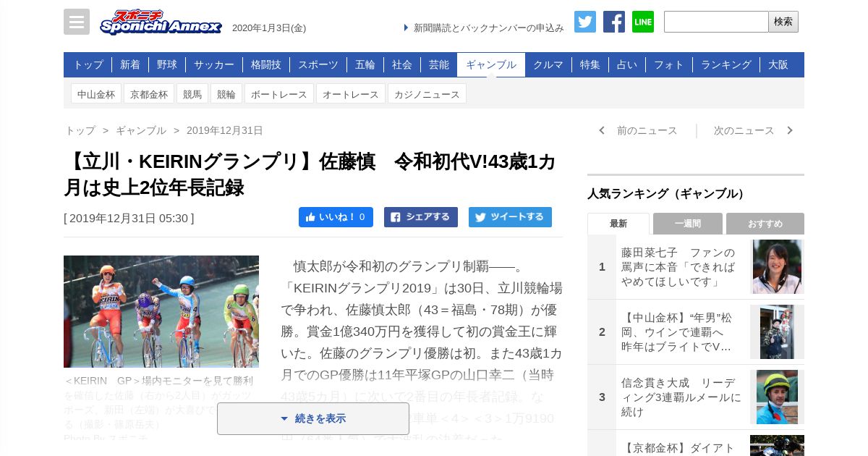The height and width of the screenshot is (456, 868).
Task: Click the Sponichi Annex logo
Action: (161, 22)
